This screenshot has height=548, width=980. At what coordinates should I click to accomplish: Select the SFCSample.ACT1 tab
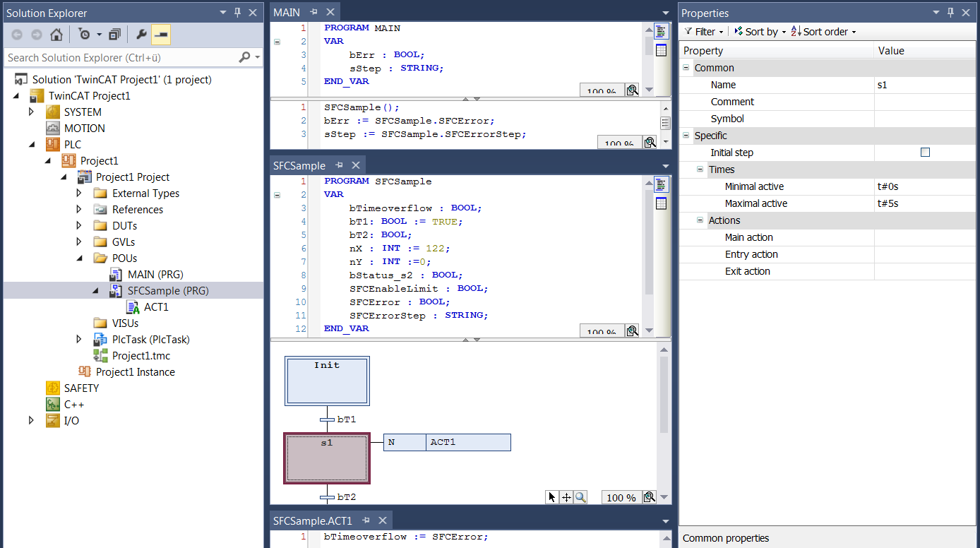pyautogui.click(x=313, y=520)
